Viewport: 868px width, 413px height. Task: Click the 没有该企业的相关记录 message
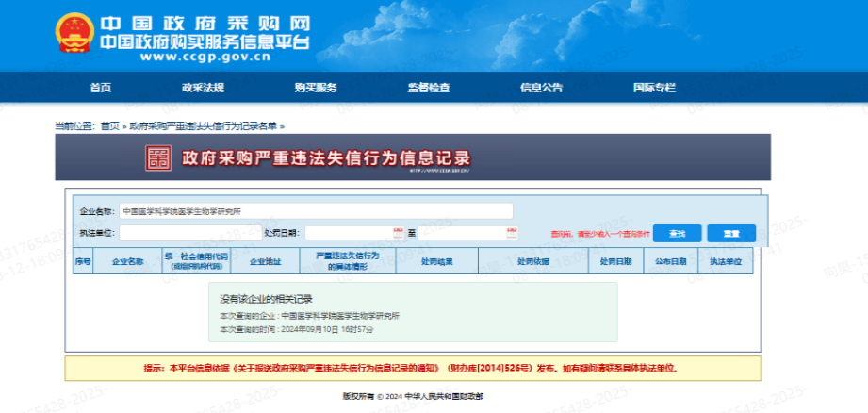267,300
